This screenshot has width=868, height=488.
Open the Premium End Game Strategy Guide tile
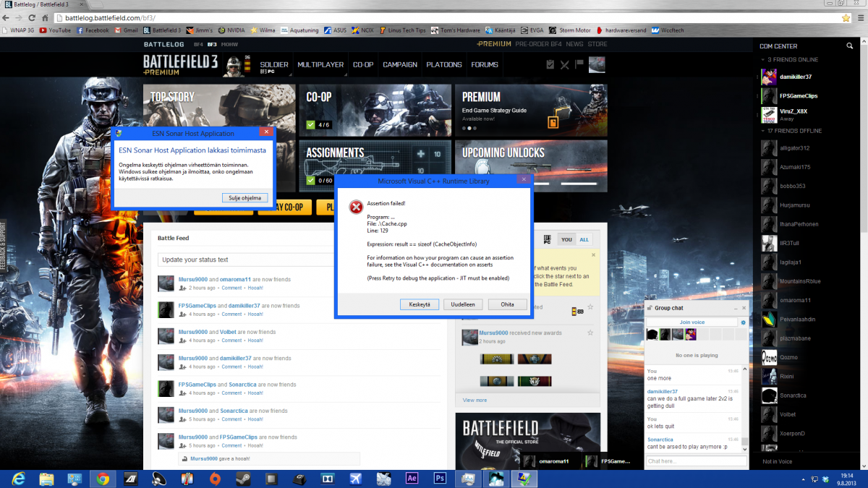[531, 110]
